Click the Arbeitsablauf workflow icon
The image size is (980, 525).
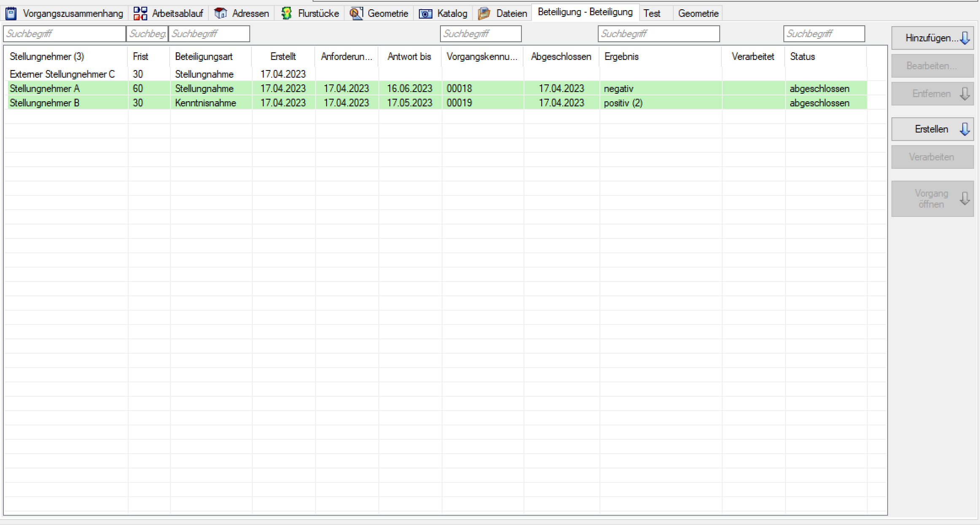click(140, 14)
